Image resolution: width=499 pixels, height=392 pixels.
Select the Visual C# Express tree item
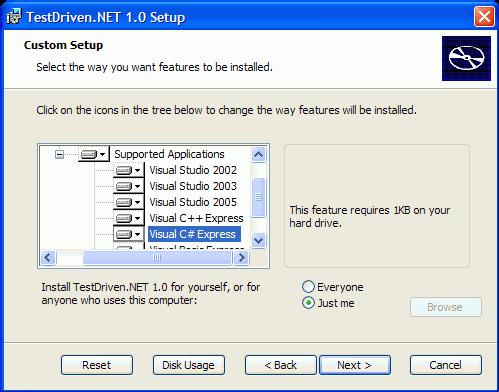pyautogui.click(x=194, y=234)
